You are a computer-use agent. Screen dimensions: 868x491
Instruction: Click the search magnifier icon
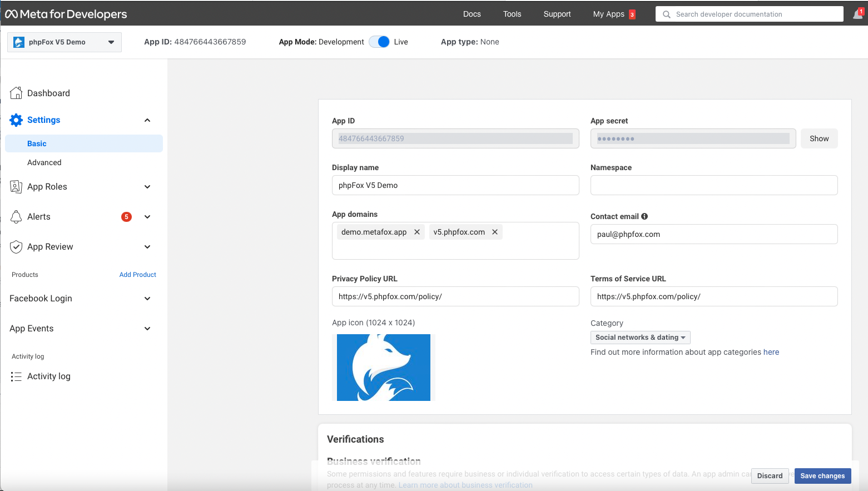point(666,14)
